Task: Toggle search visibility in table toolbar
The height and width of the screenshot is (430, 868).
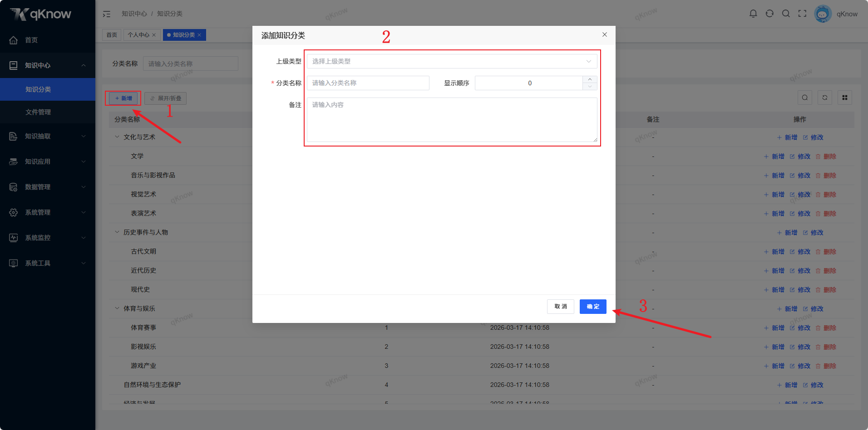Action: point(805,98)
